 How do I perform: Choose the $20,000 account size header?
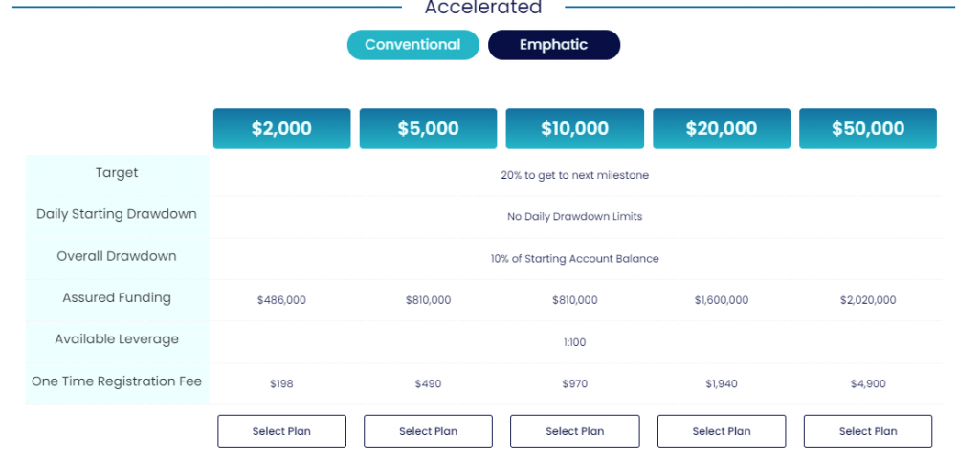pos(722,129)
